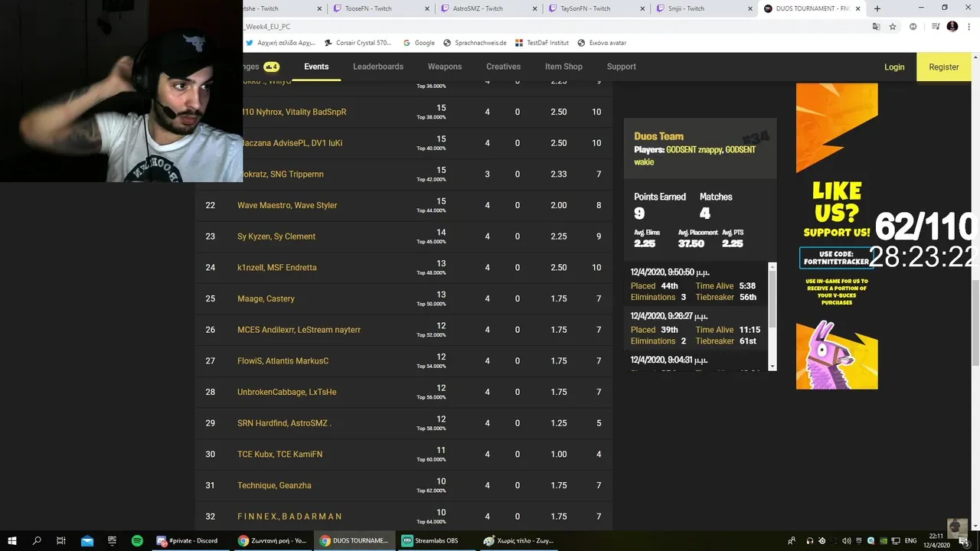This screenshot has height=551, width=980.
Task: Open team Technique, Geanzha
Action: point(274,485)
